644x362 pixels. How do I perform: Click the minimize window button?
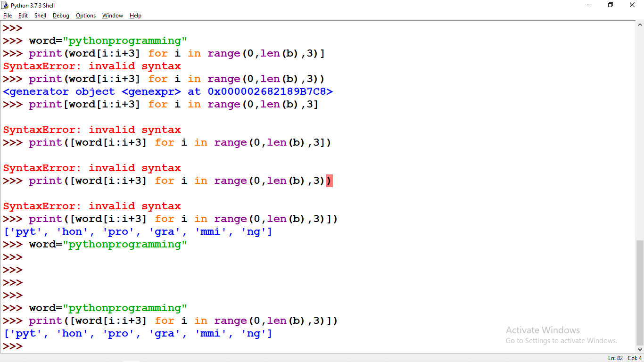point(589,5)
